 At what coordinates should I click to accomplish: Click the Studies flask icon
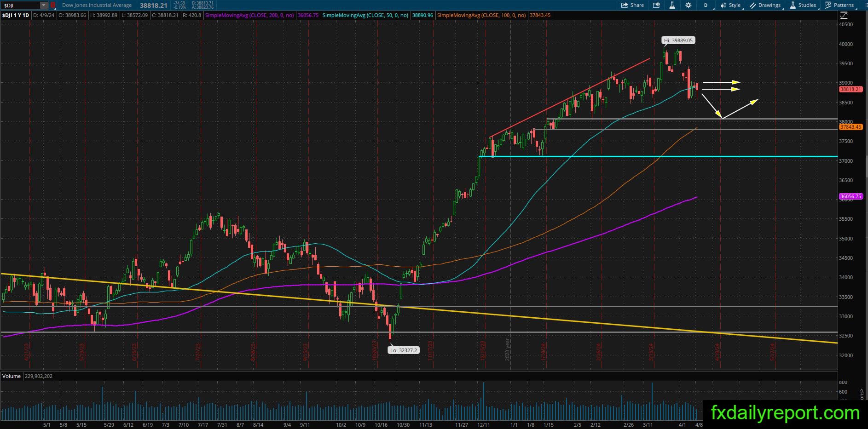tap(793, 5)
